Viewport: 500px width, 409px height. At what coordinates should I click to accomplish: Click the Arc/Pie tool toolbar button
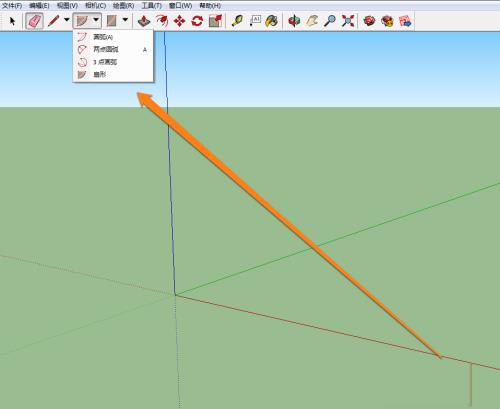[82, 21]
